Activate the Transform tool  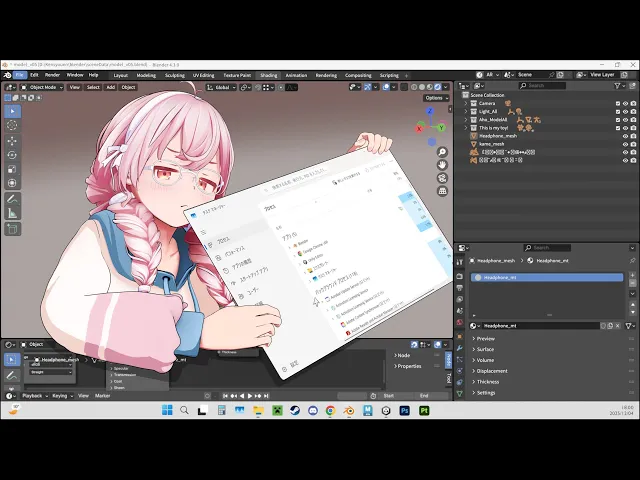pyautogui.click(x=12, y=183)
